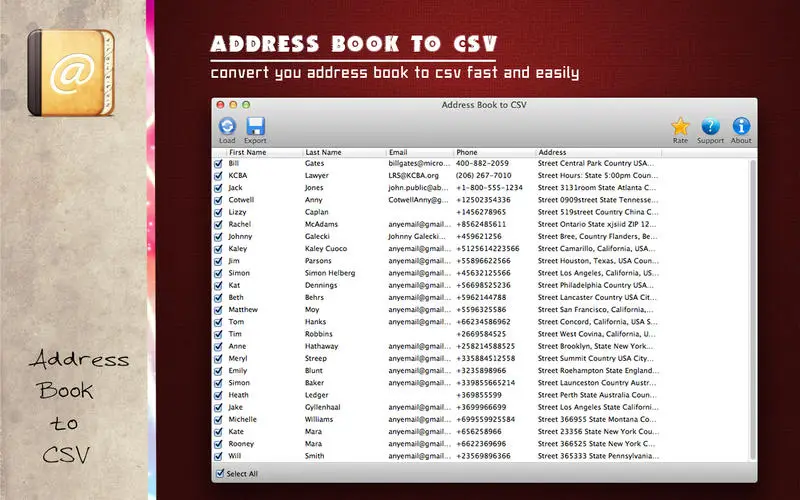Click the address book app icon

71,72
